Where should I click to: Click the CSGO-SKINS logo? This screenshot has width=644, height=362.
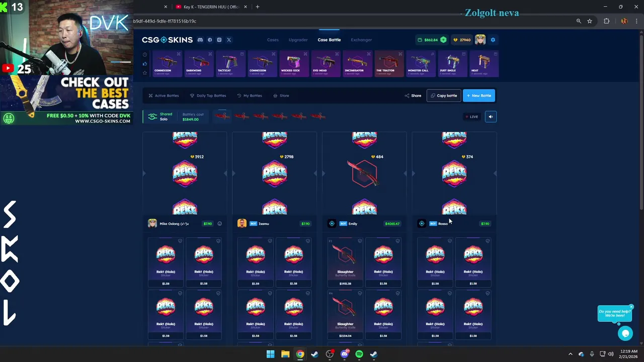tap(167, 40)
